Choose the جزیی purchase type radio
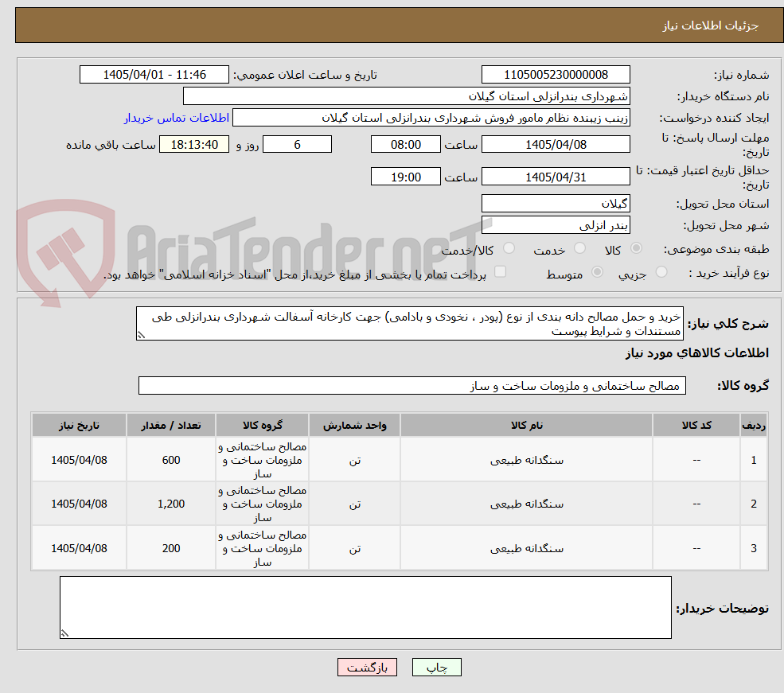 click(x=661, y=272)
